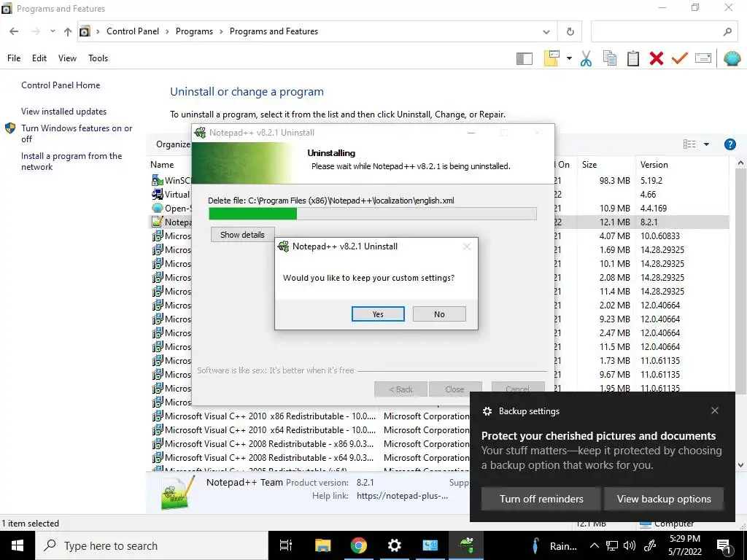Click the Open-Shell globe icon

click(x=732, y=58)
